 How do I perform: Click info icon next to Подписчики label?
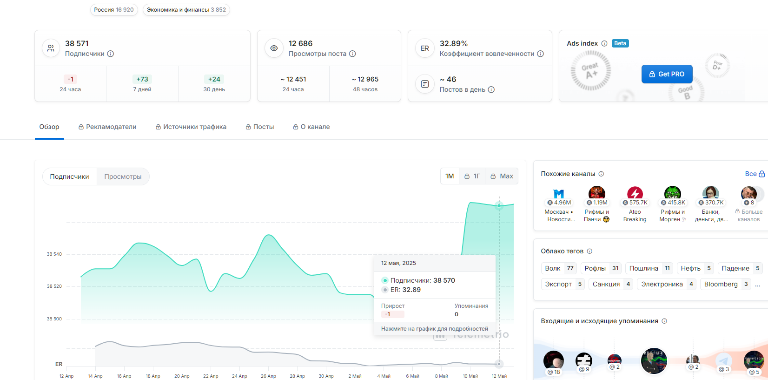pos(111,54)
